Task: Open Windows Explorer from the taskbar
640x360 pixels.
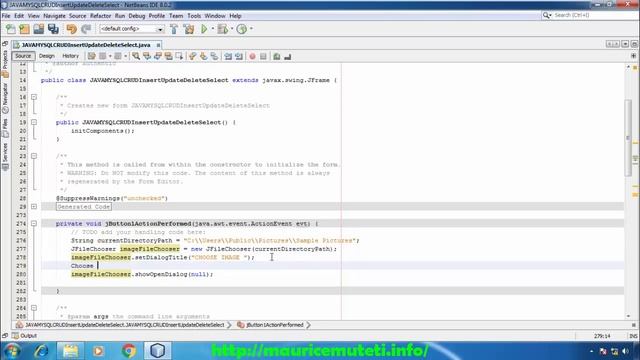Action: (x=70, y=351)
